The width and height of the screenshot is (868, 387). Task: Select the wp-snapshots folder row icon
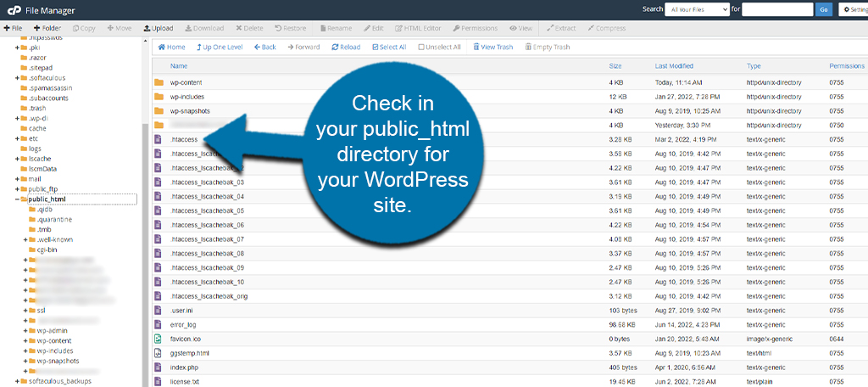point(159,111)
